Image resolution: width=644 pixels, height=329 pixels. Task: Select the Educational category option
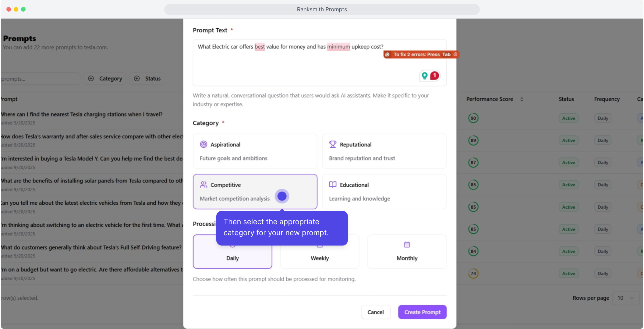pos(384,191)
